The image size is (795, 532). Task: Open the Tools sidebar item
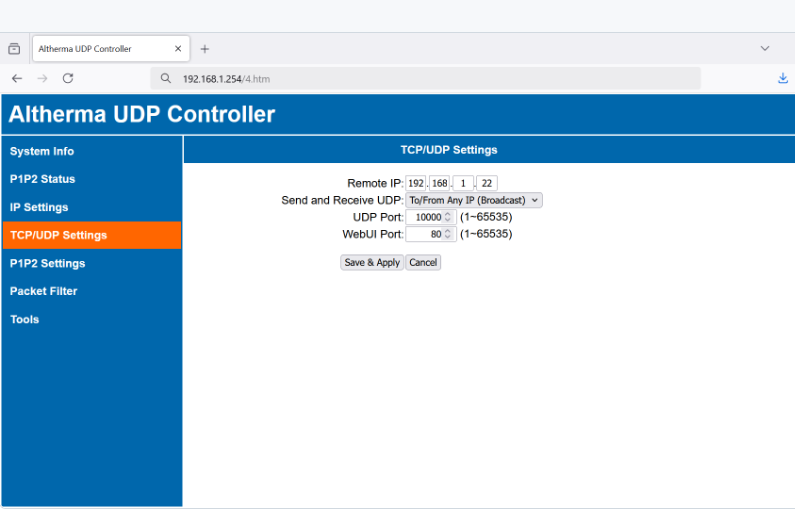(25, 319)
